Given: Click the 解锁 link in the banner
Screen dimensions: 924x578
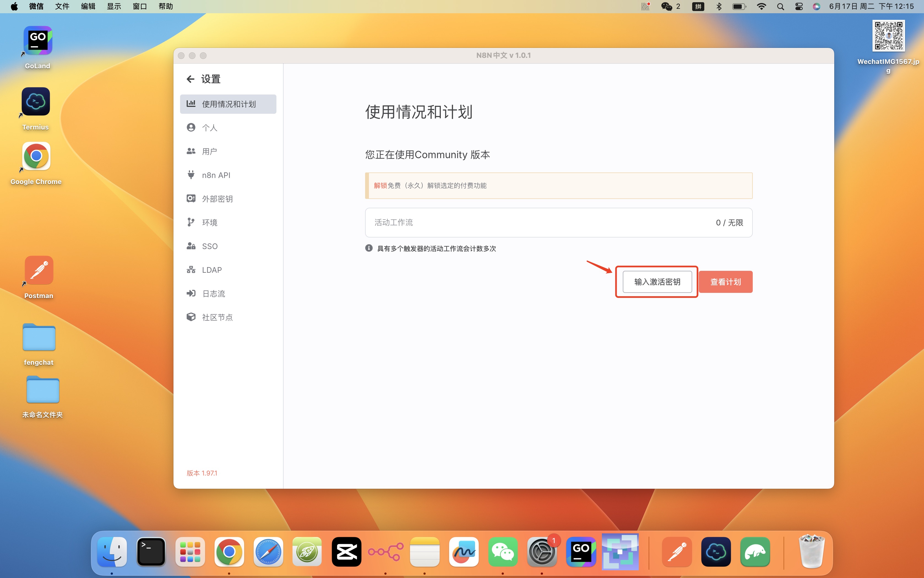Looking at the screenshot, I should 380,186.
